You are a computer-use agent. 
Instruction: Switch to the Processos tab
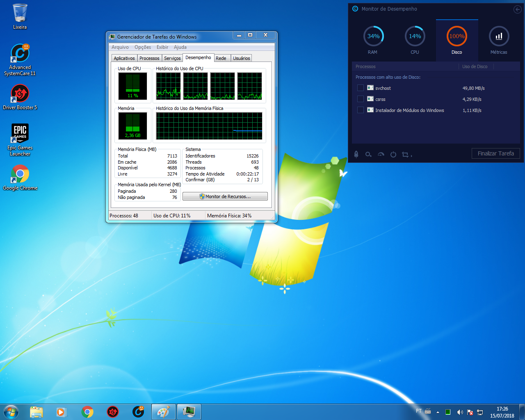click(149, 58)
